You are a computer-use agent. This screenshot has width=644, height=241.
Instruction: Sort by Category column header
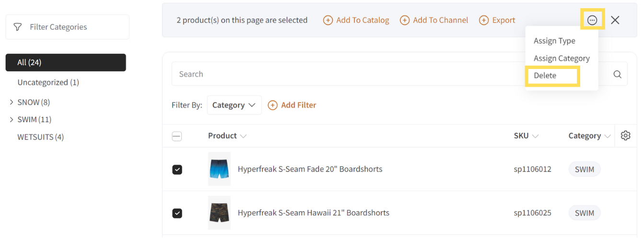pos(589,136)
